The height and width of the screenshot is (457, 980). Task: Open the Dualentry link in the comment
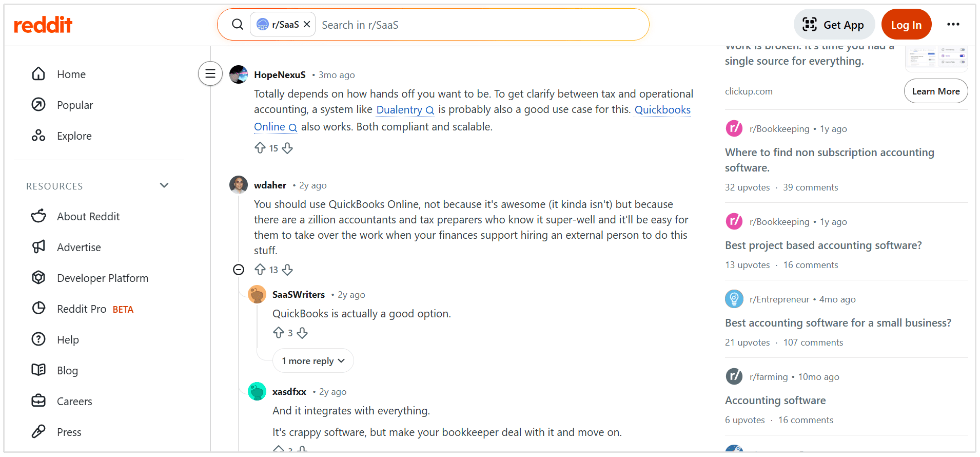click(x=400, y=109)
